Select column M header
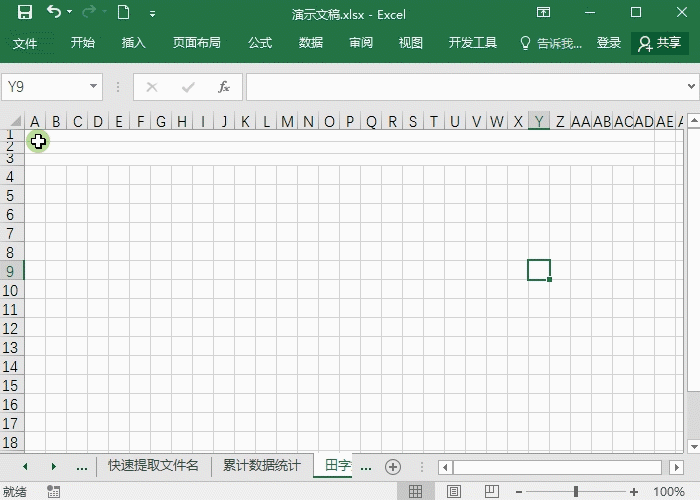Viewport: 700px width, 500px height. 287,121
